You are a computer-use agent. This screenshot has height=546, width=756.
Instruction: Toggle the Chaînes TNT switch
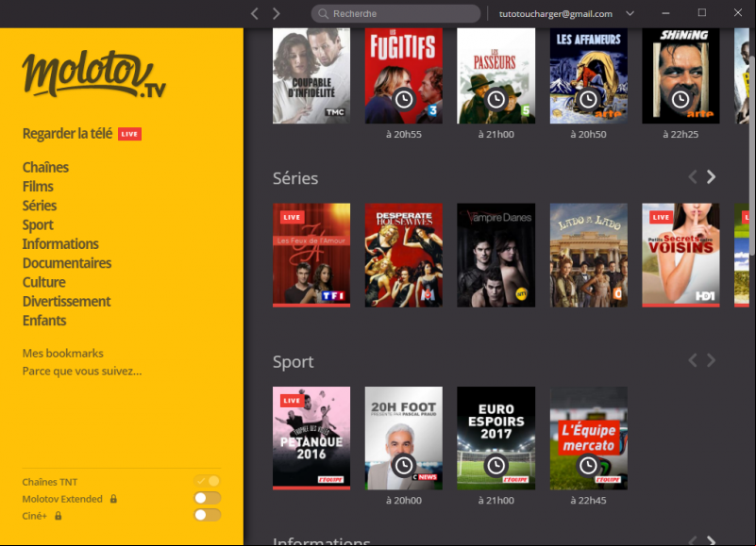click(208, 481)
